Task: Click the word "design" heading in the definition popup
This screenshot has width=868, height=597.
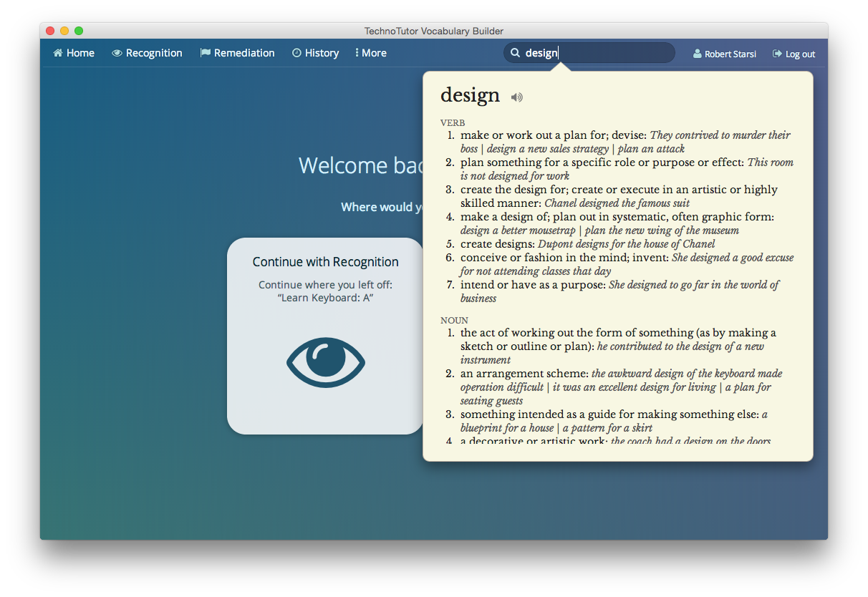Action: 470,94
